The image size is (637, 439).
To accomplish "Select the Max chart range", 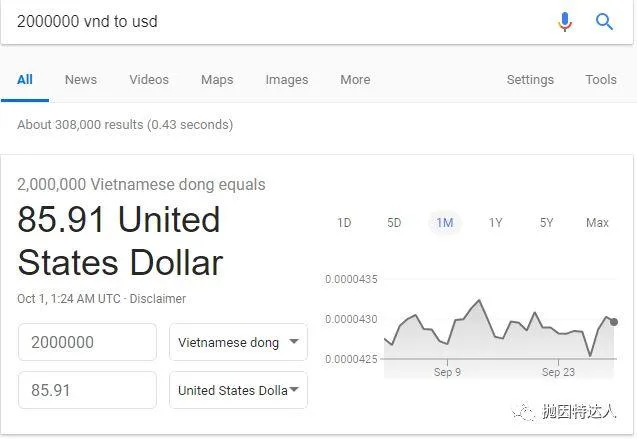I will pyautogui.click(x=597, y=223).
